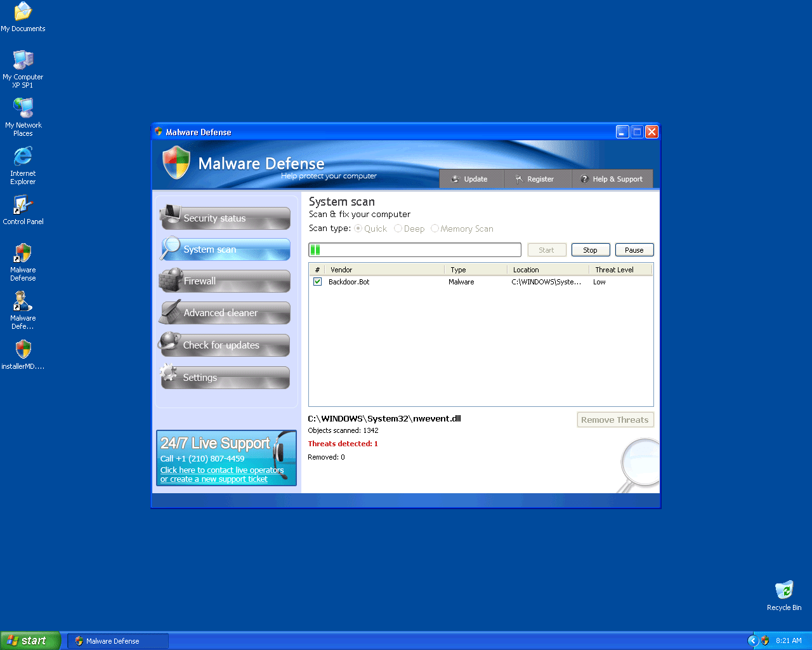Open Recycle Bin on the desktop

pyautogui.click(x=784, y=590)
